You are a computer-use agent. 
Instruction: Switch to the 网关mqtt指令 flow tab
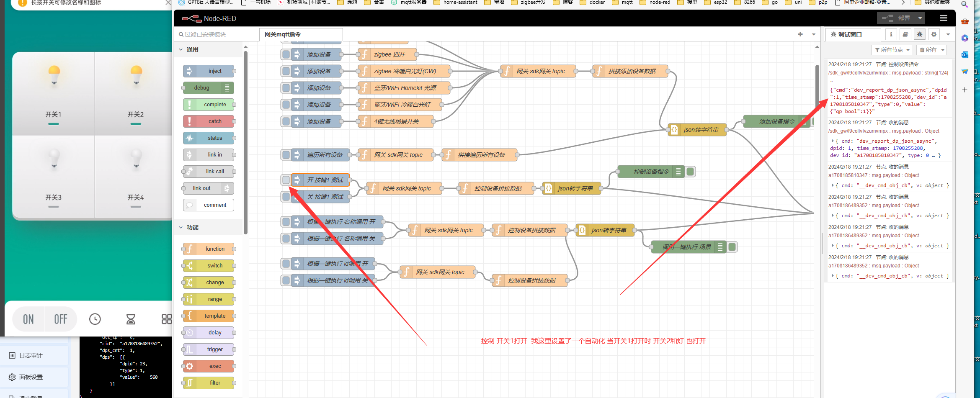coord(301,34)
